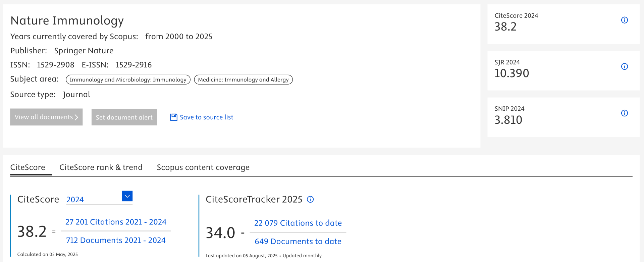Click the Nature Immunology title
This screenshot has width=644, height=262.
(67, 21)
